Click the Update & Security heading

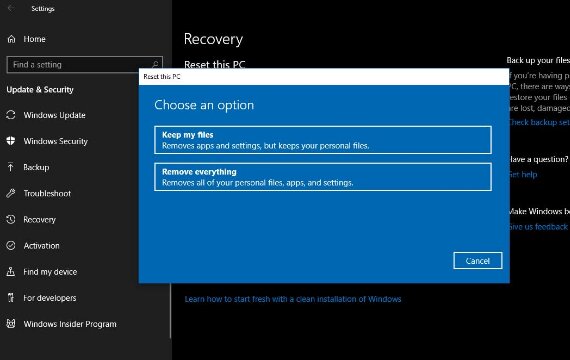[40, 89]
